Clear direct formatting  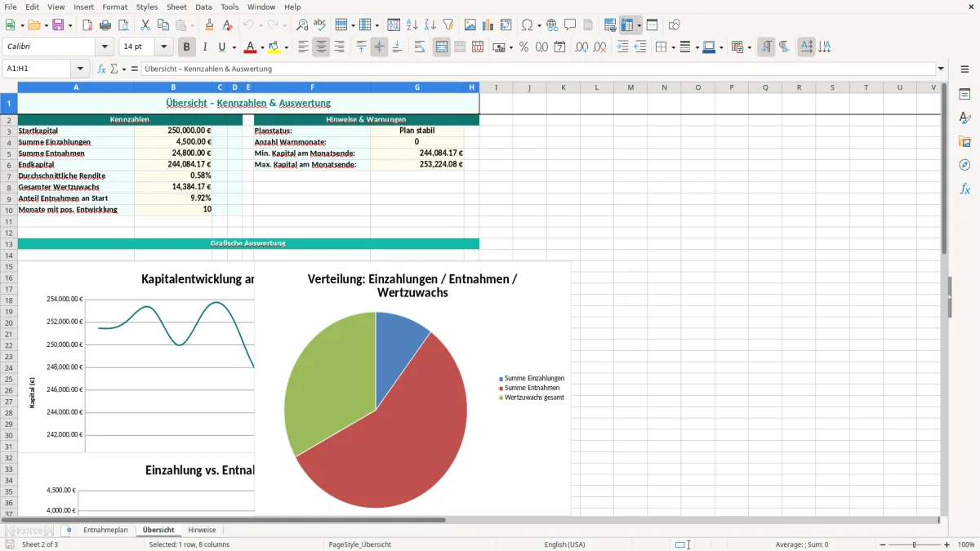tap(227, 25)
